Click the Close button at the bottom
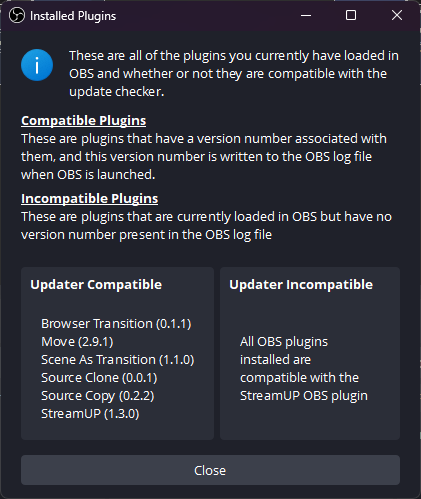421x499 pixels. [210, 470]
